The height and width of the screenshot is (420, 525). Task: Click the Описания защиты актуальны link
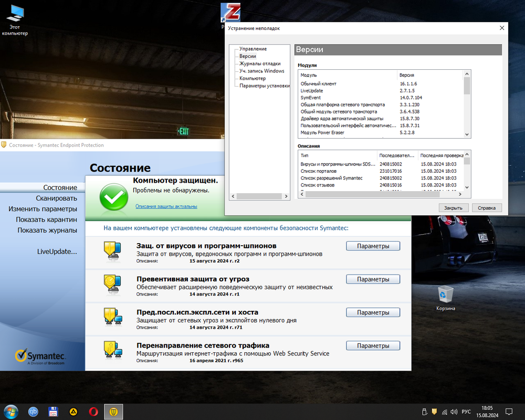pos(166,206)
